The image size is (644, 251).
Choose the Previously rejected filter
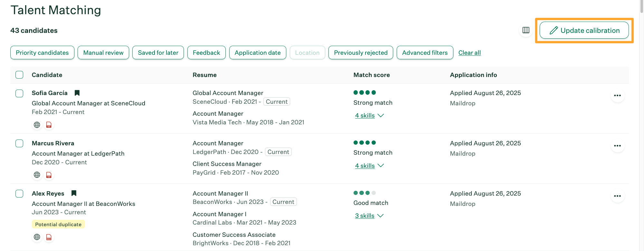tap(361, 53)
